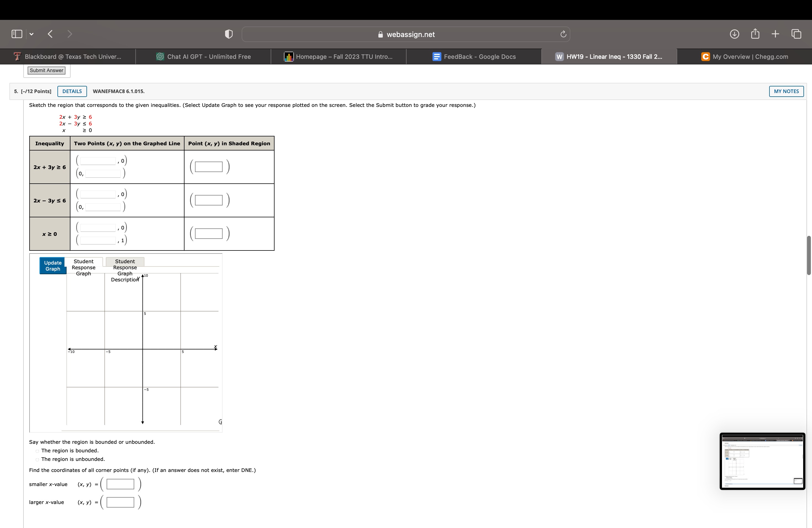Show all tabs overview
This screenshot has width=812, height=528.
point(796,34)
